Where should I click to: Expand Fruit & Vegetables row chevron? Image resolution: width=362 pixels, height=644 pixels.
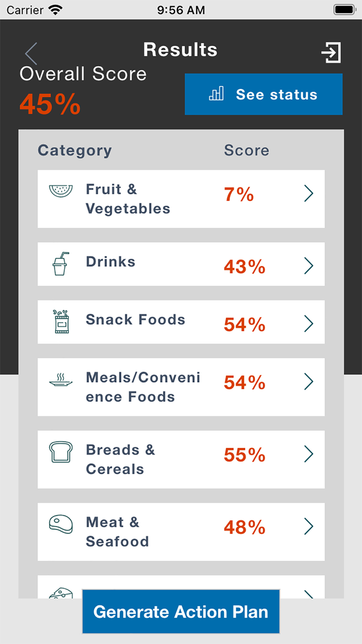[309, 194]
